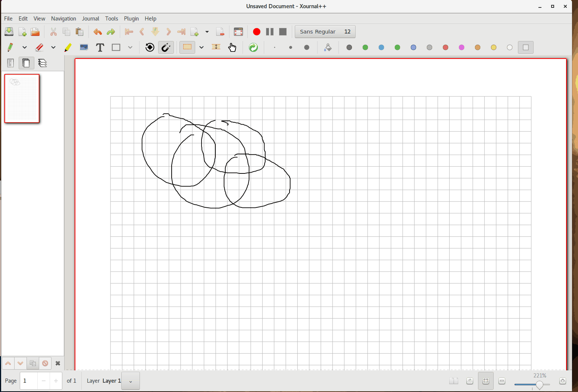The width and height of the screenshot is (578, 392).
Task: Open the Journal menu
Action: tap(91, 18)
